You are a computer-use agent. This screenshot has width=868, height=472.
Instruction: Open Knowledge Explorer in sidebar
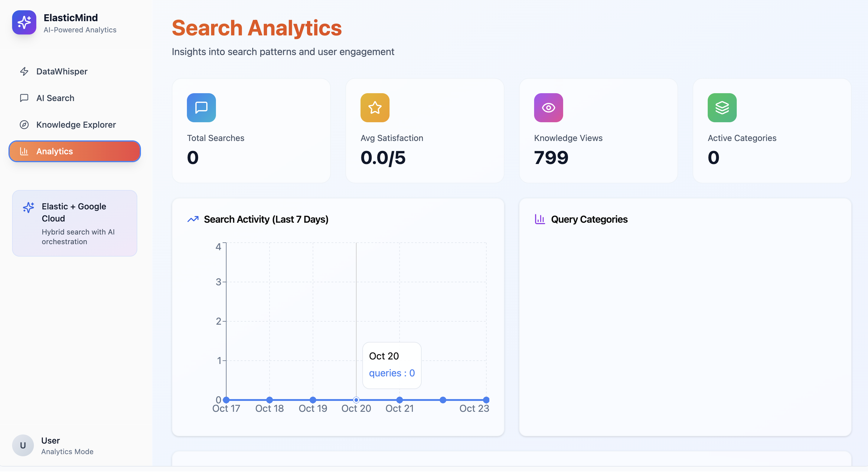76,125
